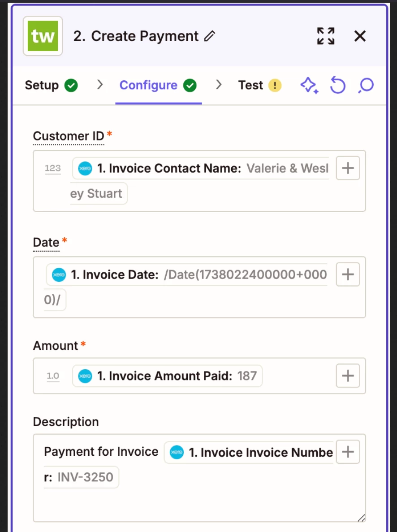Add data to Date with plus button
The image size is (397, 532).
click(x=348, y=274)
